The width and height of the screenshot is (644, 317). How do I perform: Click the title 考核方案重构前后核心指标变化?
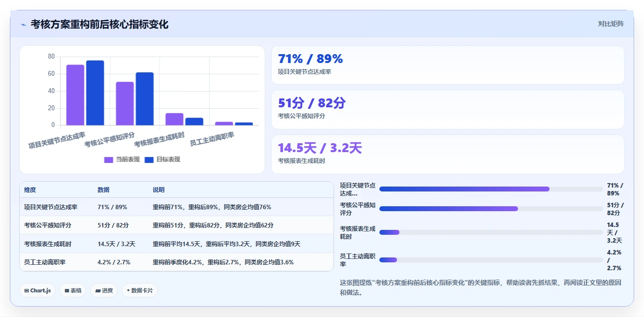click(99, 24)
